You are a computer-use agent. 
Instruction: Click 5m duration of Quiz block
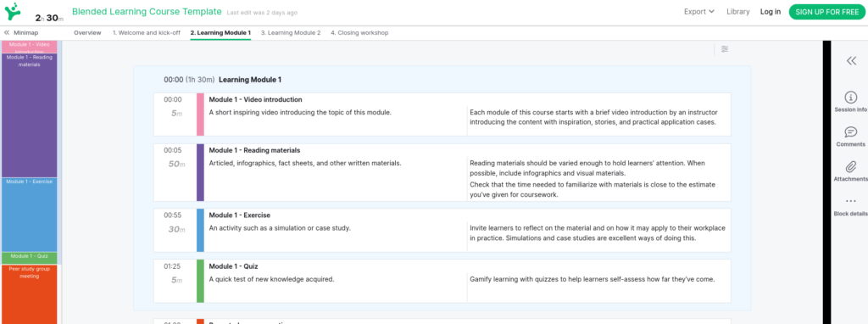click(x=176, y=280)
